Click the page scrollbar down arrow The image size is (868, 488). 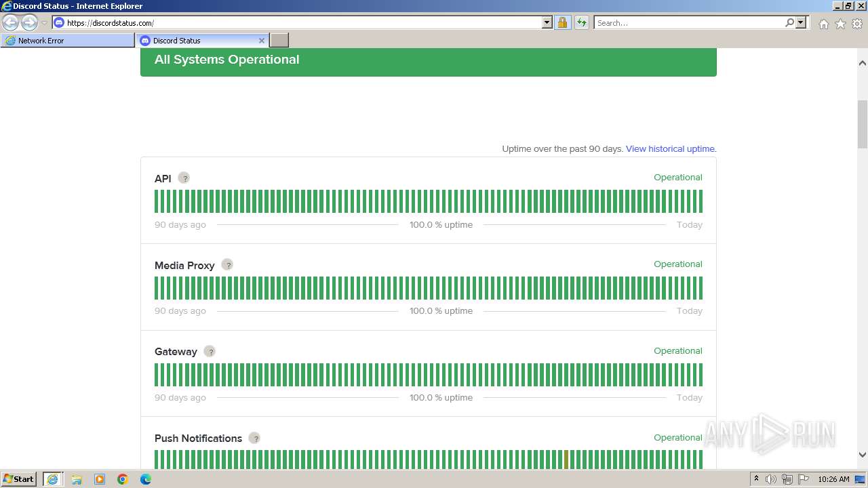click(862, 455)
